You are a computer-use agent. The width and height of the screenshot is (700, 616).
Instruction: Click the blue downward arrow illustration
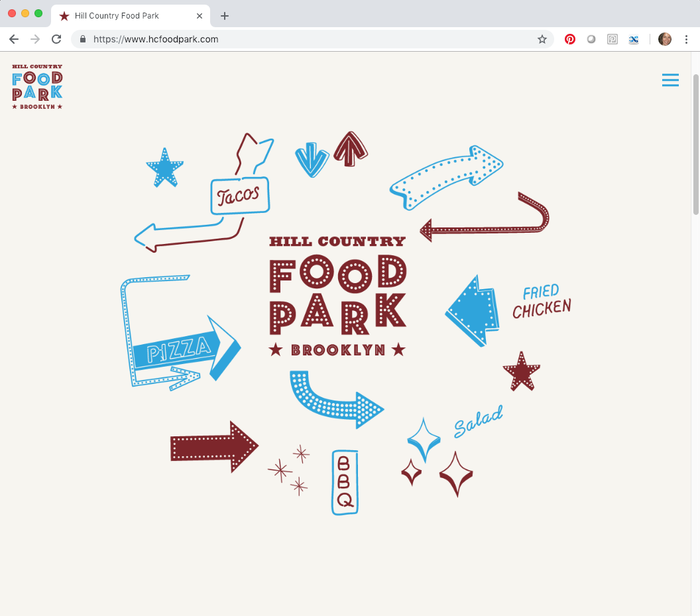tap(312, 160)
